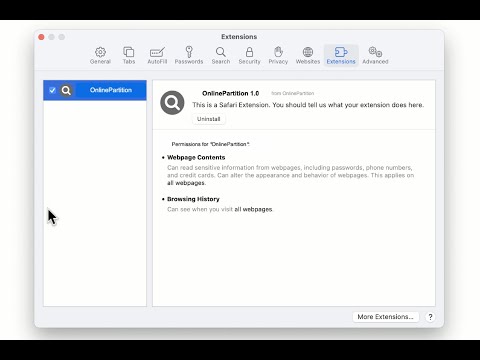Screen dimensions: 480x360
Task: Click the 'from OnlinePartition' developer text
Action: click(x=292, y=93)
